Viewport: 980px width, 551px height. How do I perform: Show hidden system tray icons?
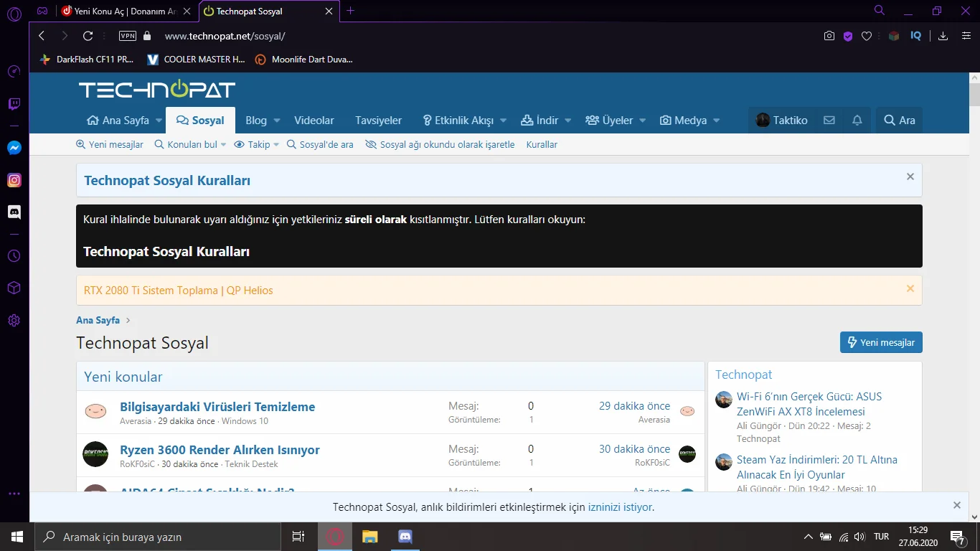pos(809,537)
